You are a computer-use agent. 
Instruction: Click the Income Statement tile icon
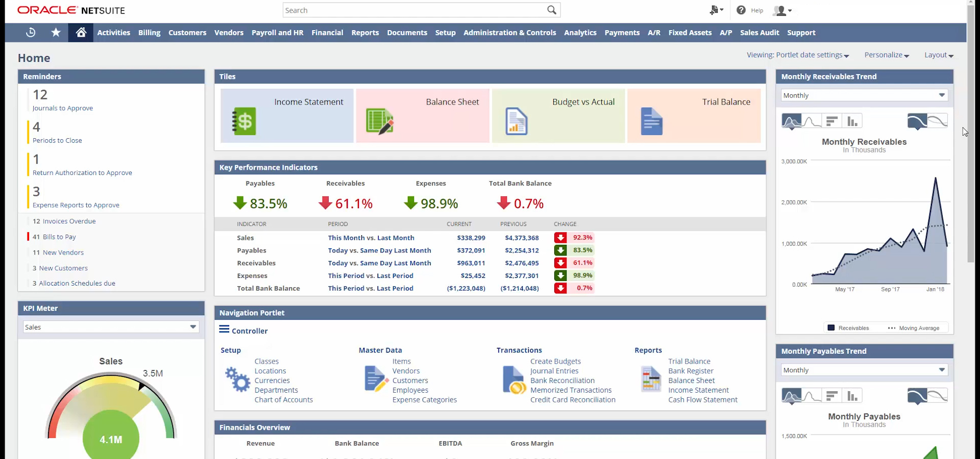tap(244, 121)
